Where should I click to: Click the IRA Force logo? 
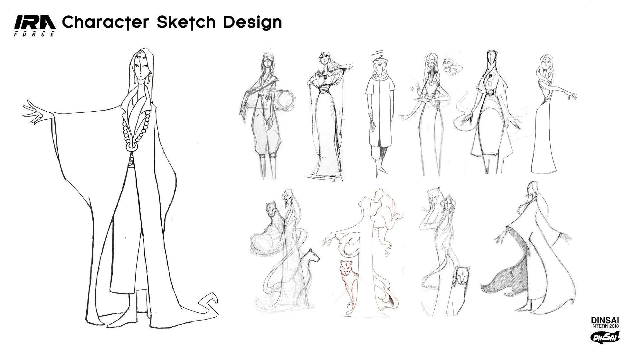pyautogui.click(x=35, y=26)
